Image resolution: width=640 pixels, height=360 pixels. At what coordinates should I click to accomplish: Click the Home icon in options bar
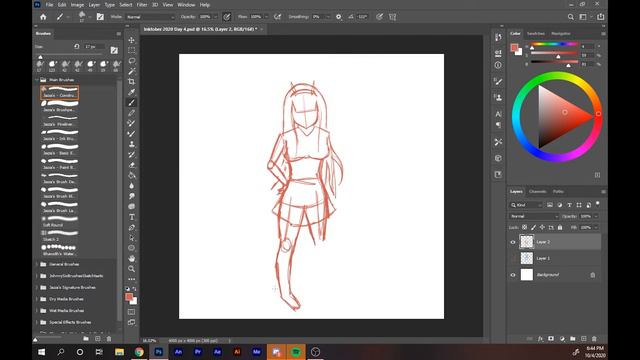click(43, 17)
